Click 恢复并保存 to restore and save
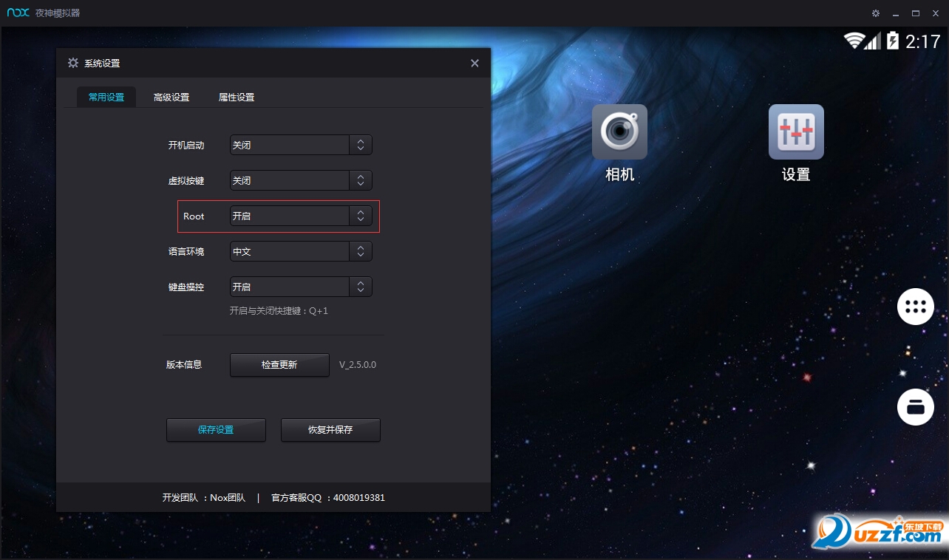The image size is (949, 560). (x=330, y=429)
